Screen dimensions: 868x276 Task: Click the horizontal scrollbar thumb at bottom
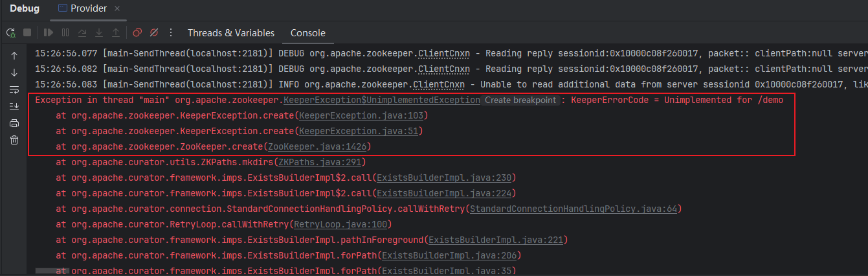[x=52, y=271]
